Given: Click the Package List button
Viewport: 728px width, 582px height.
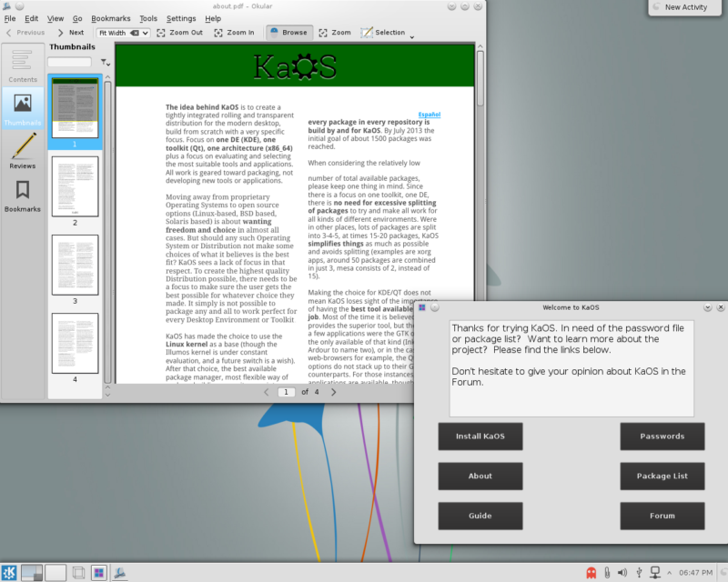Looking at the screenshot, I should pos(662,476).
